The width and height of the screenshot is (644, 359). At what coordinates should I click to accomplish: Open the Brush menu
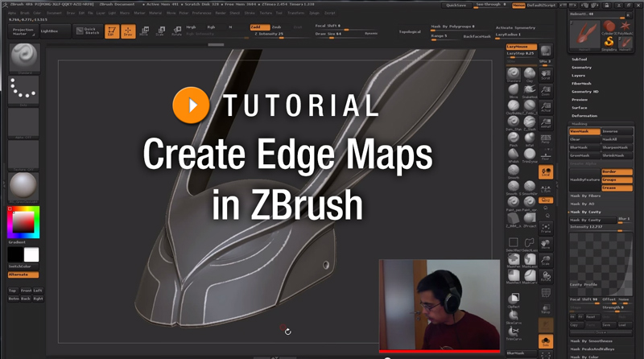(x=25, y=13)
